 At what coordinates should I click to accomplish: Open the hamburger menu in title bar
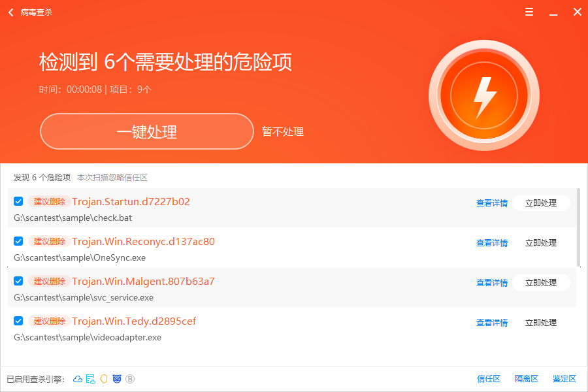[529, 12]
